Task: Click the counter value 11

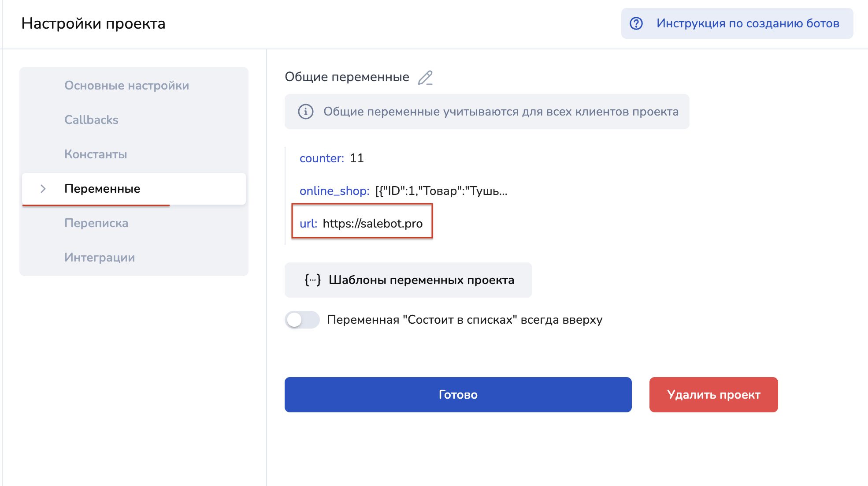Action: click(x=356, y=158)
